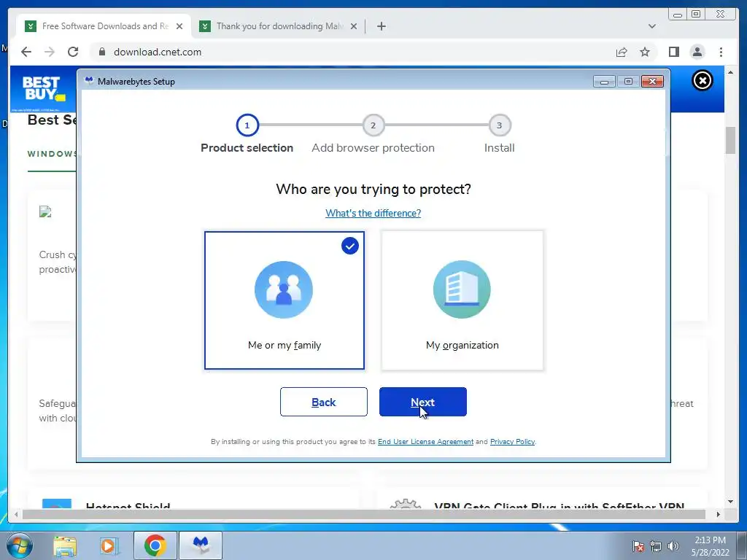Go back in Chrome browser
747x560 pixels.
(26, 52)
